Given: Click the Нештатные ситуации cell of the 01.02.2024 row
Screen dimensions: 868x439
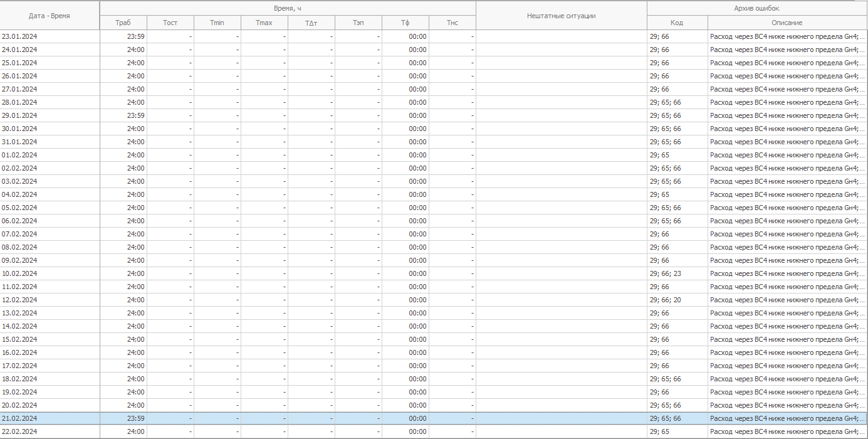Looking at the screenshot, I should click(562, 155).
